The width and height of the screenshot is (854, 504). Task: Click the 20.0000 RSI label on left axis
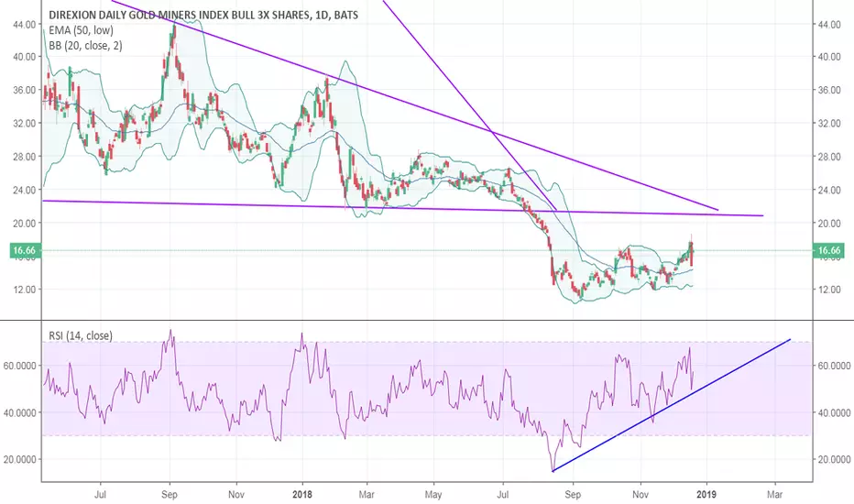tap(20, 459)
